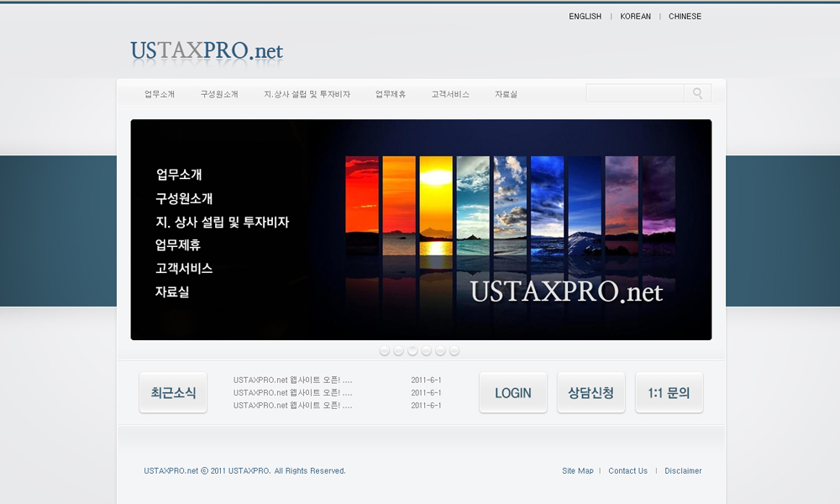Viewport: 840px width, 504px height.
Task: Open the first news item in list
Action: [292, 380]
